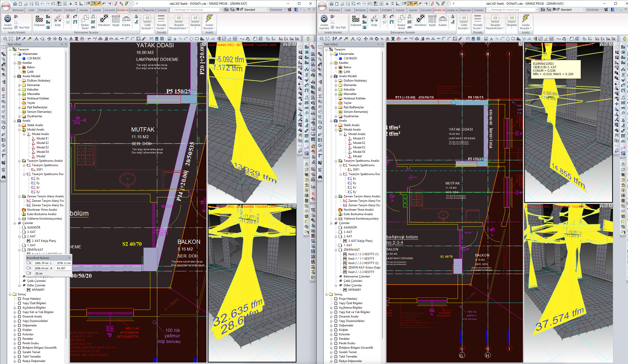Select the Kiriş beam tool in left window
The width and height of the screenshot is (628, 364).
[x=58, y=21]
